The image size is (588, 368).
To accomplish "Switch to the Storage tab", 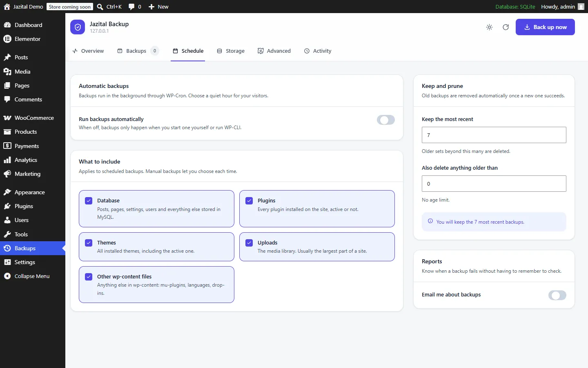I will tap(231, 51).
